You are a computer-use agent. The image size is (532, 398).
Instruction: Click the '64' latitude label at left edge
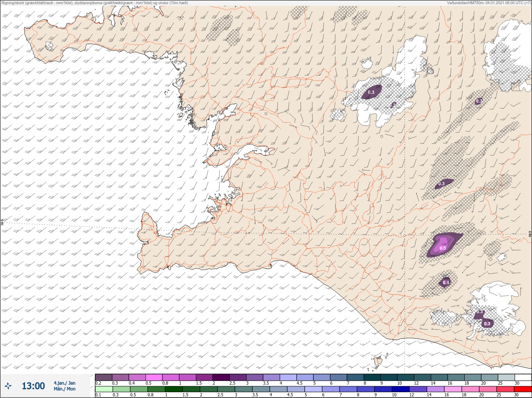coord(2,222)
